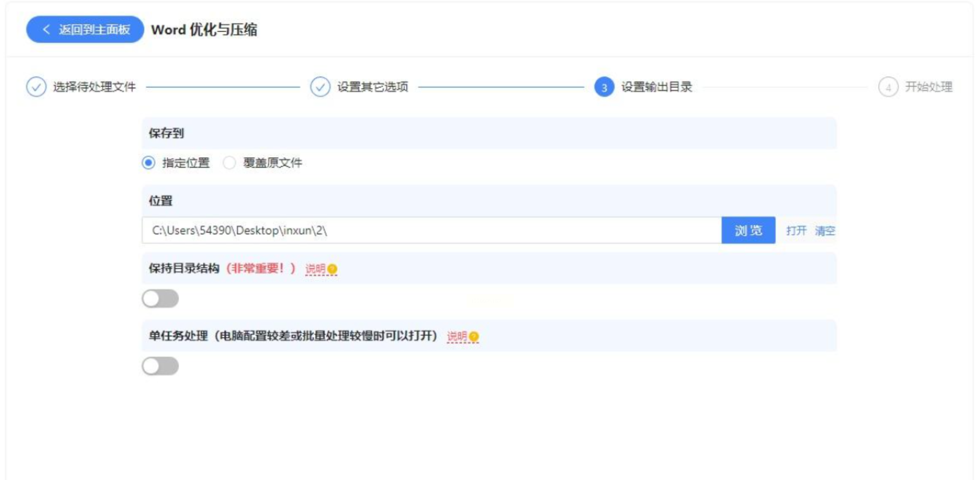Click the 打开 link
Viewport: 980px width, 480px height.
[796, 230]
